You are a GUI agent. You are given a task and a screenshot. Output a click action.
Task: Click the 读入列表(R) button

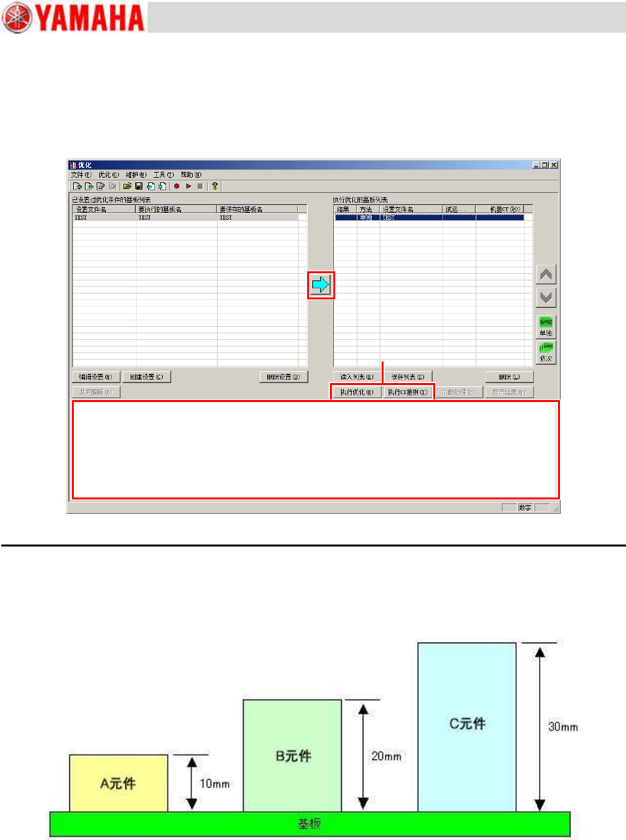click(x=357, y=377)
